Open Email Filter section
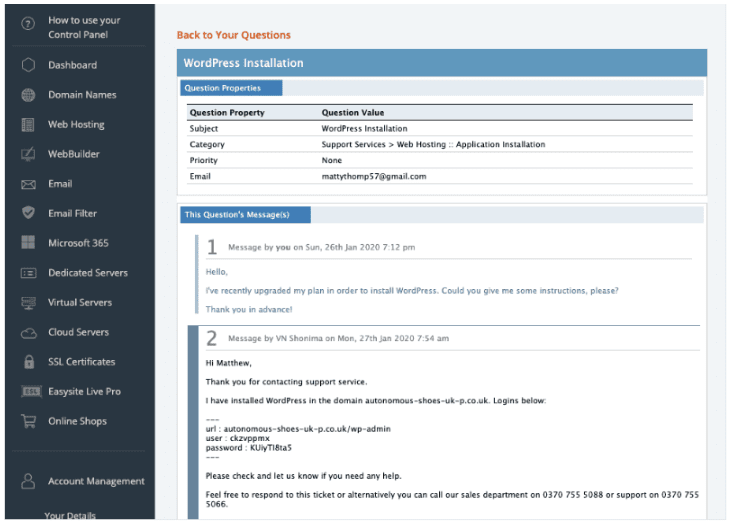733x527 pixels. click(x=72, y=213)
